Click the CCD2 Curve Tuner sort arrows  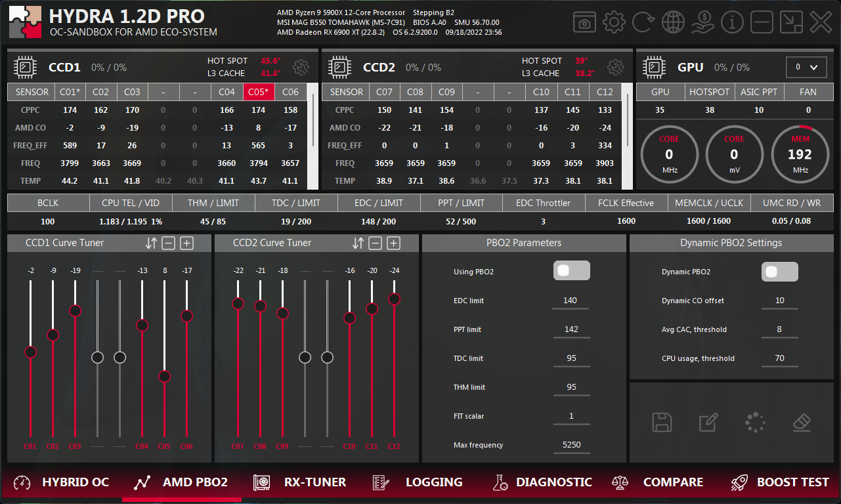[358, 243]
